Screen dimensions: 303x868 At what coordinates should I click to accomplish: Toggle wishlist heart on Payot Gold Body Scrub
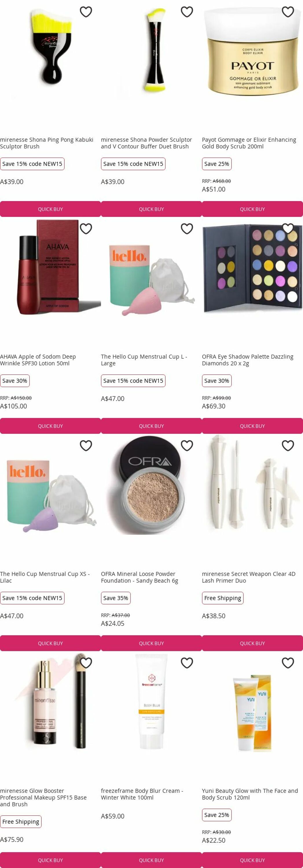pyautogui.click(x=288, y=12)
